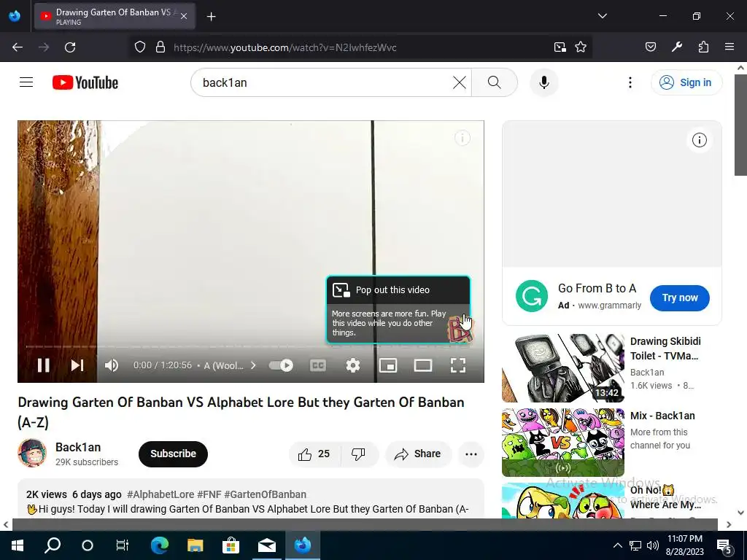This screenshot has width=747, height=560.
Task: View site security padlock info
Action: 160,47
